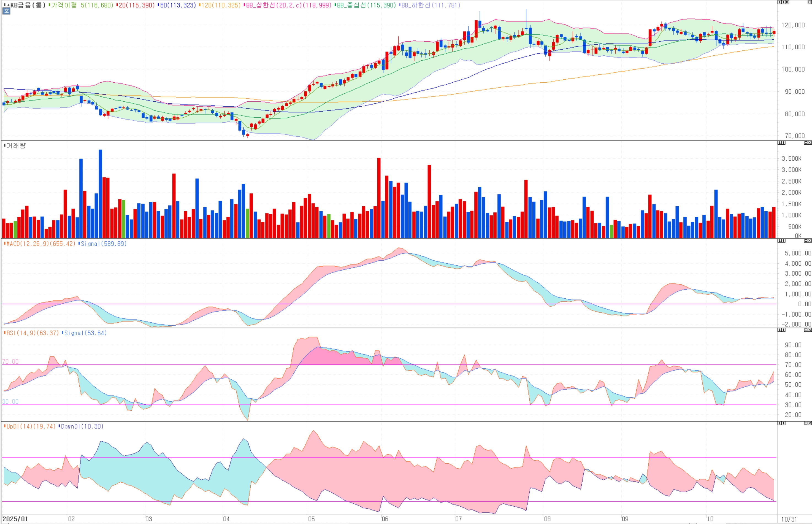The width and height of the screenshot is (812, 524).
Task: Close the 거래량 volume panel
Action: coord(810,142)
